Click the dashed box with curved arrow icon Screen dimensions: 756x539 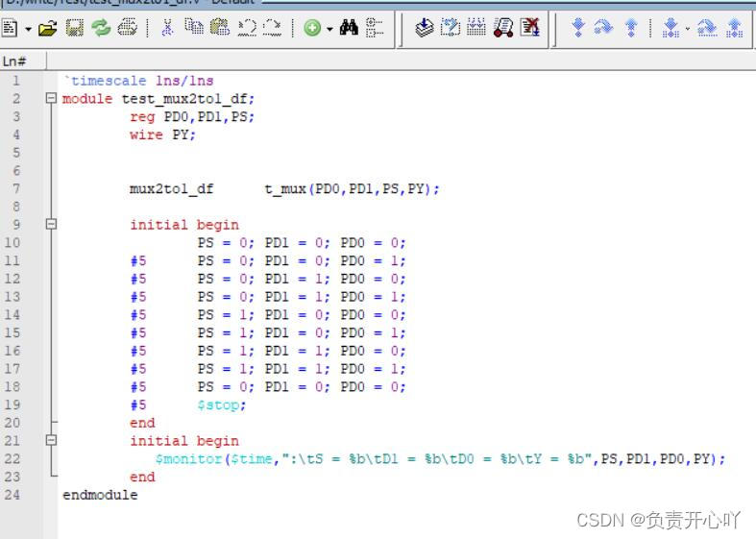click(x=451, y=28)
